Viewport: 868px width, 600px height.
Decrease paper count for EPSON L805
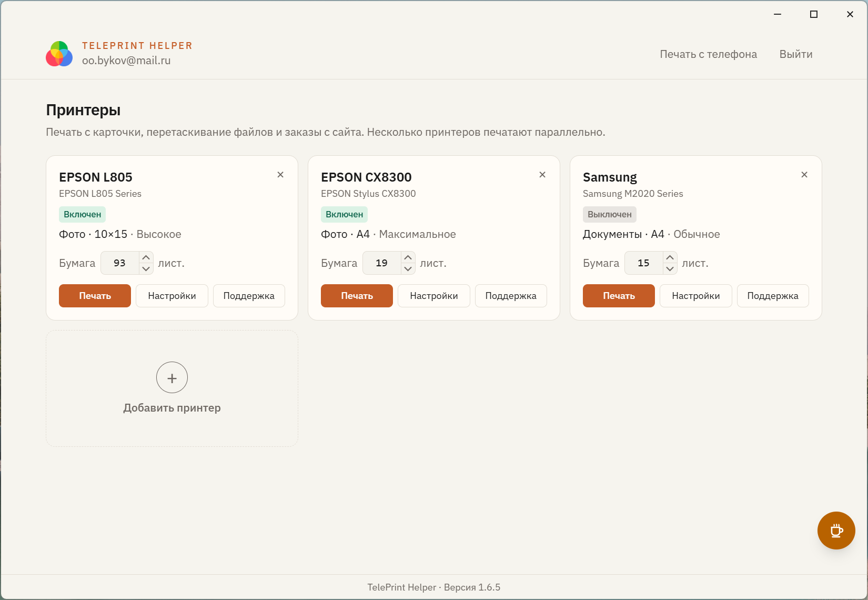click(x=146, y=269)
